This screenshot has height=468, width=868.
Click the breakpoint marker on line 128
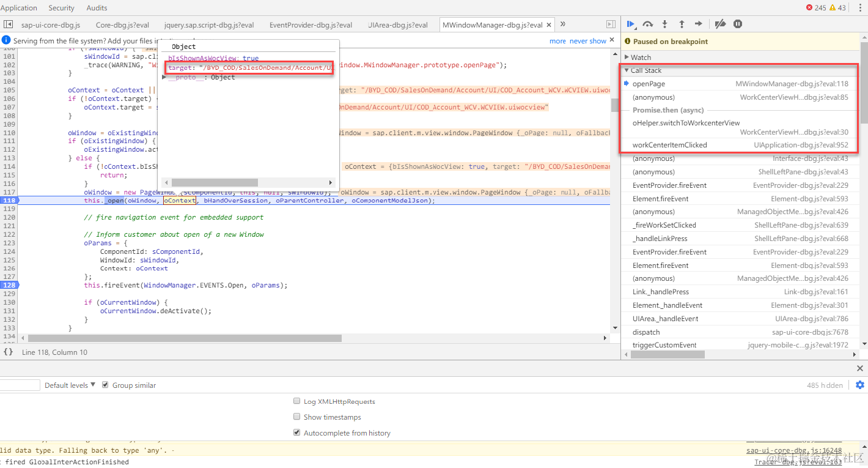pyautogui.click(x=9, y=285)
